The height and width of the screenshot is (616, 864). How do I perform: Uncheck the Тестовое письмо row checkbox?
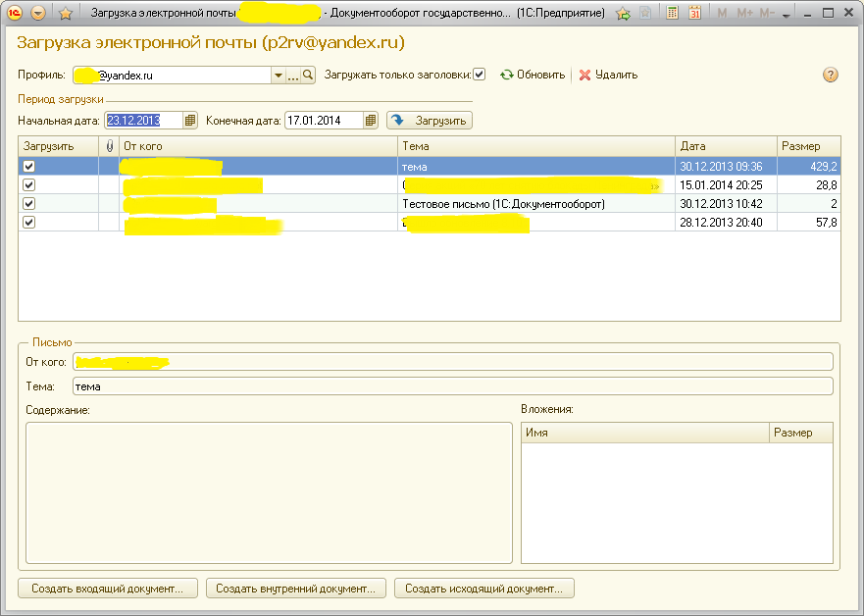coord(29,204)
